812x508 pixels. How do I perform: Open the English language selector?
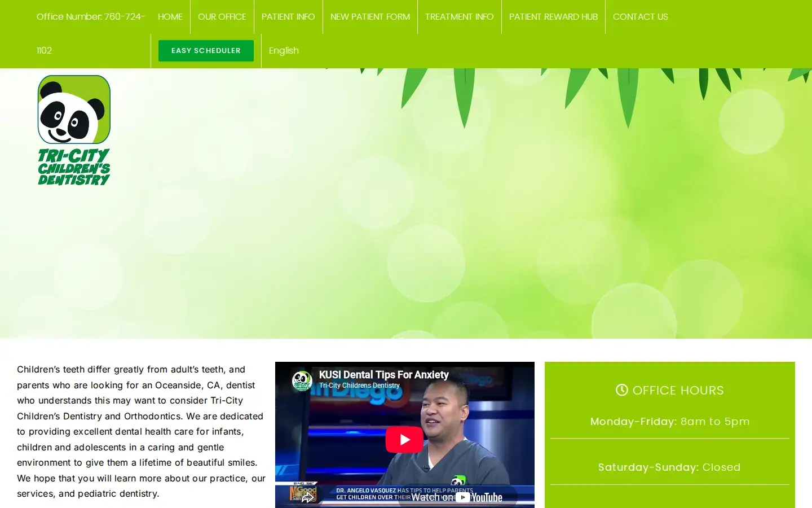[284, 51]
